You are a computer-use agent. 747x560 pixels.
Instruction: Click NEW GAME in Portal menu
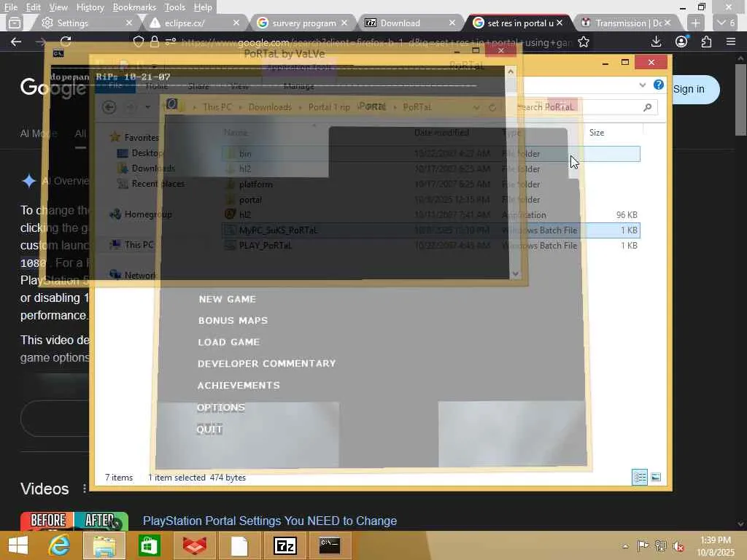coord(228,299)
